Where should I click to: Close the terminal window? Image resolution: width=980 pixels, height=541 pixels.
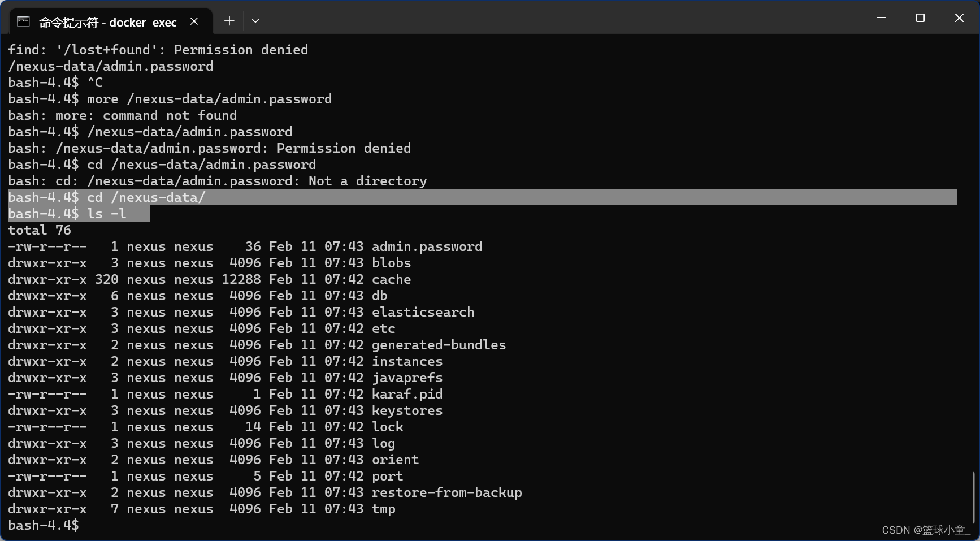[x=959, y=18]
